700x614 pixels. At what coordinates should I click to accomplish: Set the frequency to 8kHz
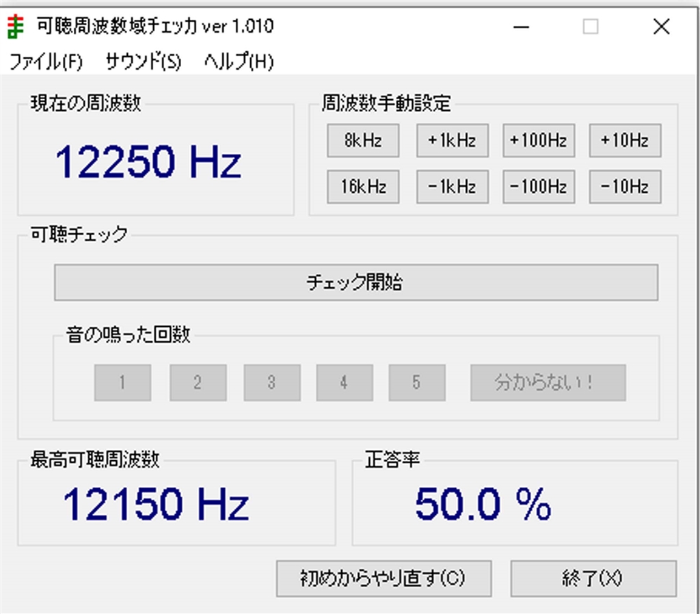[363, 140]
